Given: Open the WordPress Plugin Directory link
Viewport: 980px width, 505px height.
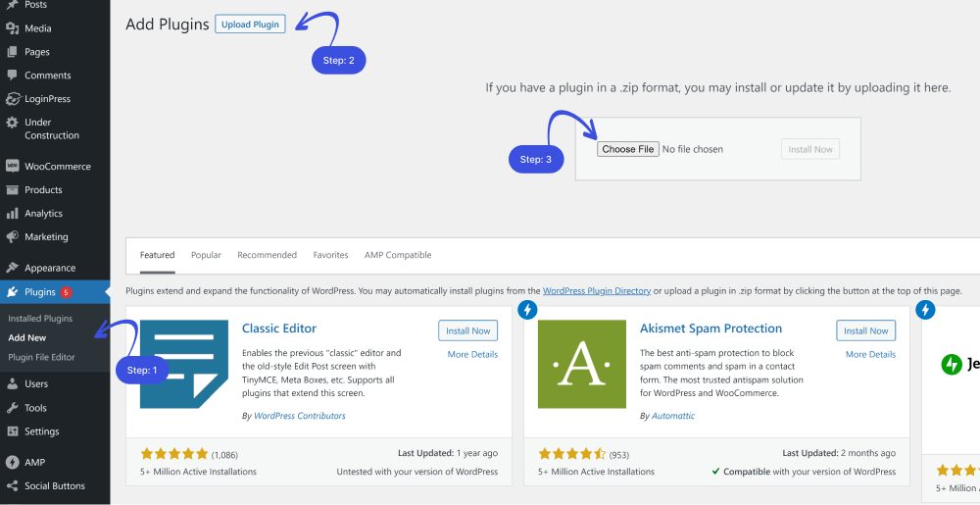Looking at the screenshot, I should click(597, 290).
